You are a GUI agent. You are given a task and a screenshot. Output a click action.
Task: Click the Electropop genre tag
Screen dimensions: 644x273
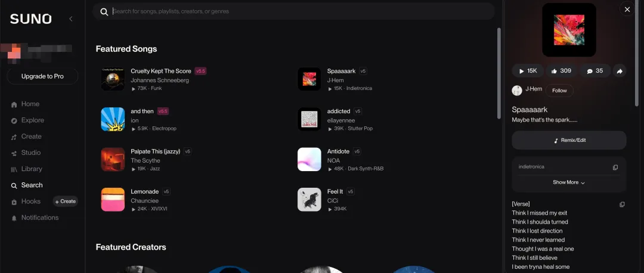165,129
